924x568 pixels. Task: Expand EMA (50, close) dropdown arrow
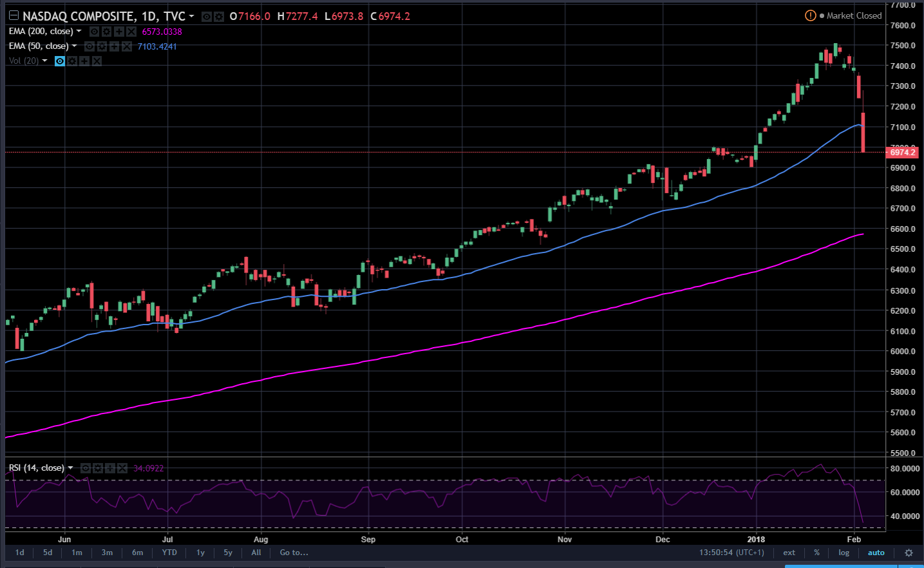tap(74, 46)
